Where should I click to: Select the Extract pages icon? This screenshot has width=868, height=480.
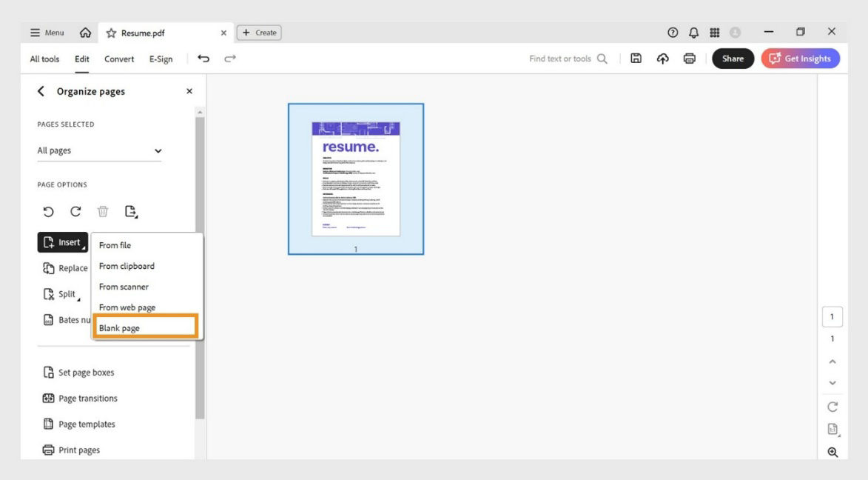click(132, 211)
